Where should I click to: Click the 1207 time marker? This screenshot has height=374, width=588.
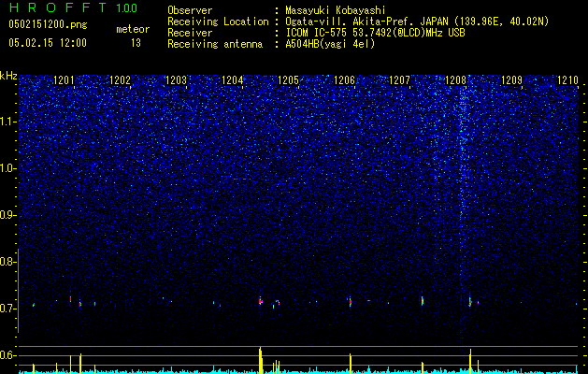point(400,79)
